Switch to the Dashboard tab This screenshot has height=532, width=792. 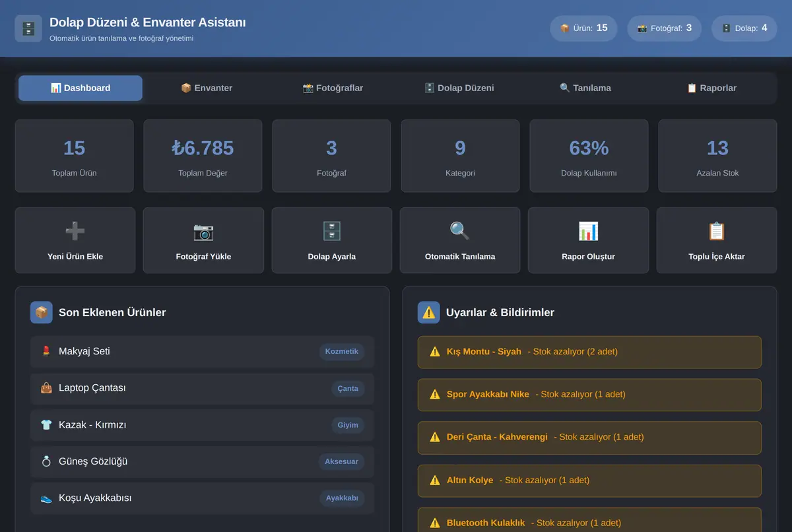point(81,88)
